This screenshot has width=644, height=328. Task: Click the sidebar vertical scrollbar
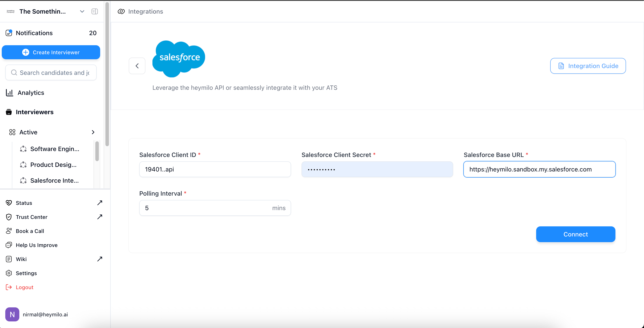[x=107, y=74]
